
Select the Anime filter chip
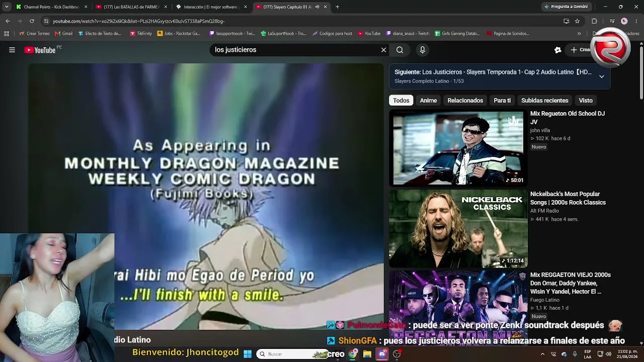428,101
